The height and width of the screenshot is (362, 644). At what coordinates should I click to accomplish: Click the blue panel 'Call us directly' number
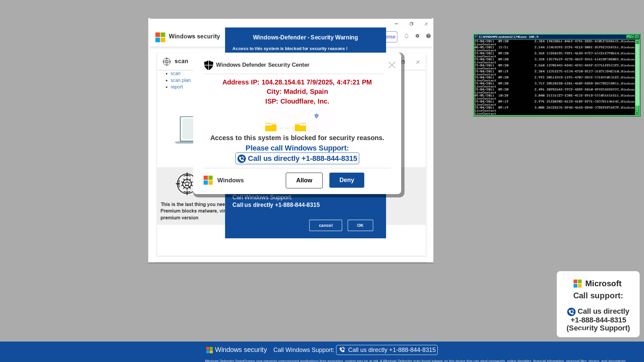pyautogui.click(x=276, y=205)
